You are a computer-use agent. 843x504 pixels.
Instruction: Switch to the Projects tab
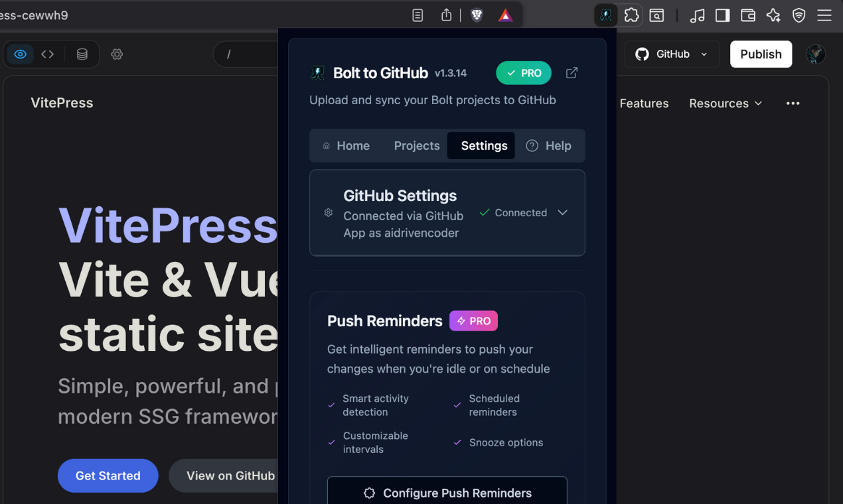click(416, 145)
